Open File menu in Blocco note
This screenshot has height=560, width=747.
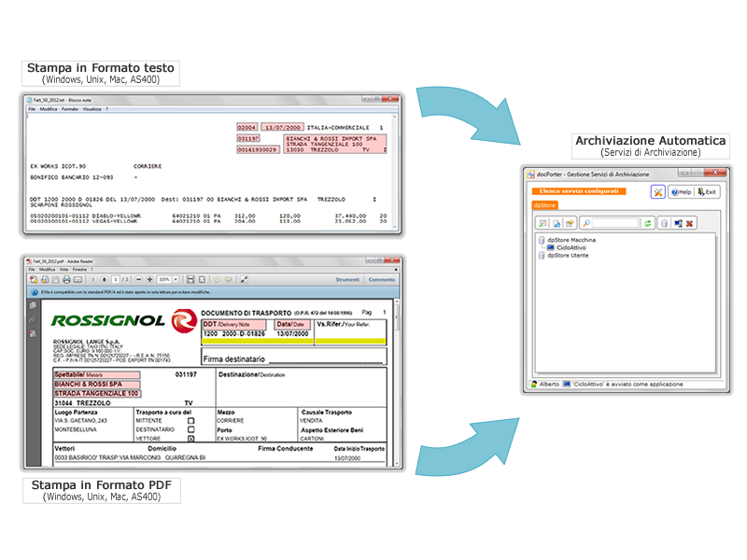32,109
